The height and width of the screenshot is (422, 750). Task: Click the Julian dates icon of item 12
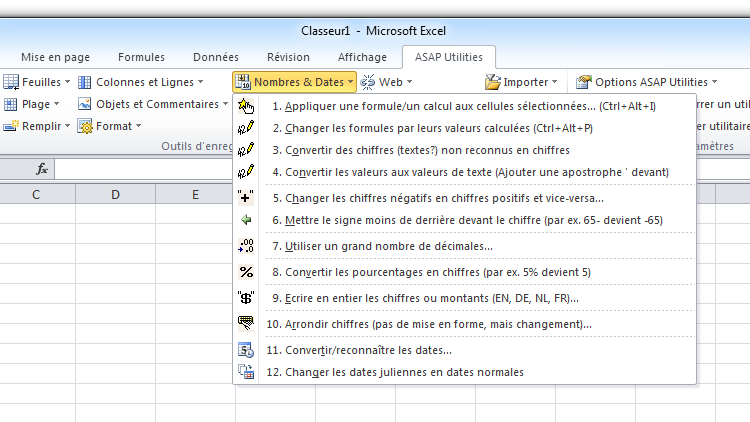246,372
